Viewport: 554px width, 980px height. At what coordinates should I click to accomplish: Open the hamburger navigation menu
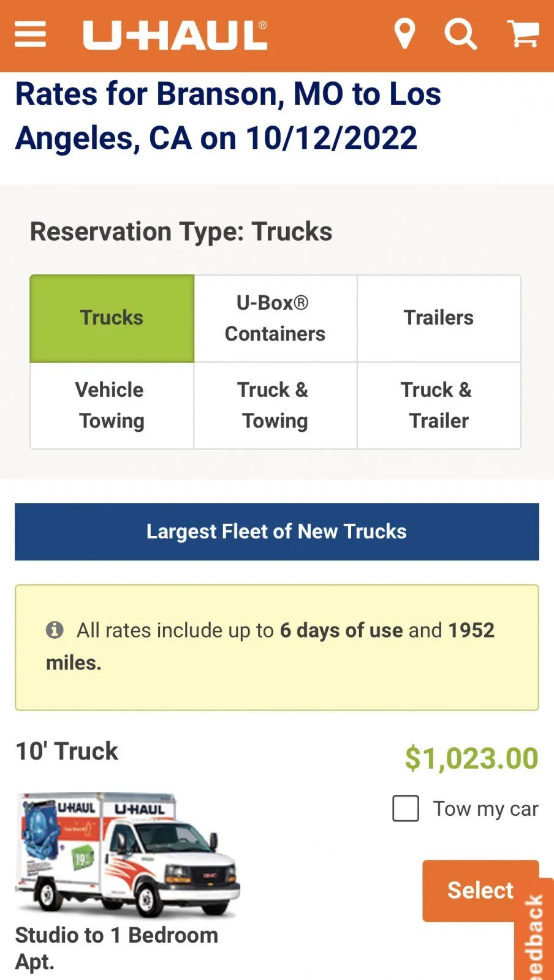[x=30, y=34]
